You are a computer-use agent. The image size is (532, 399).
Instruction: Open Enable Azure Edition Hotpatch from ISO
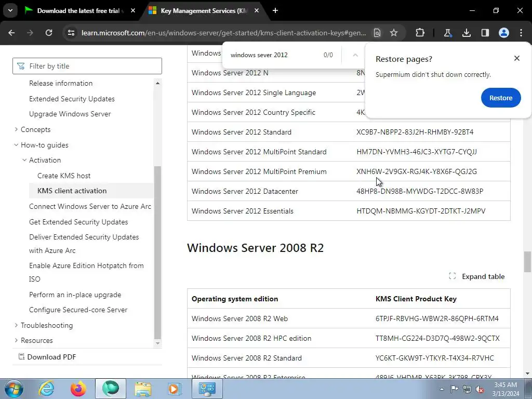click(86, 272)
